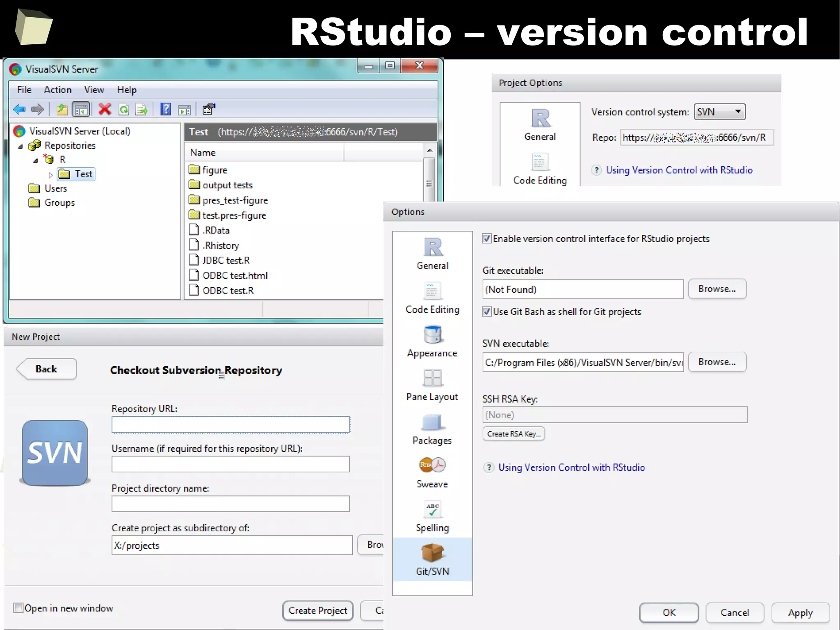Screen dimensions: 840x630
Task: Open Using Version Control link in Project Options
Action: pyautogui.click(x=679, y=170)
